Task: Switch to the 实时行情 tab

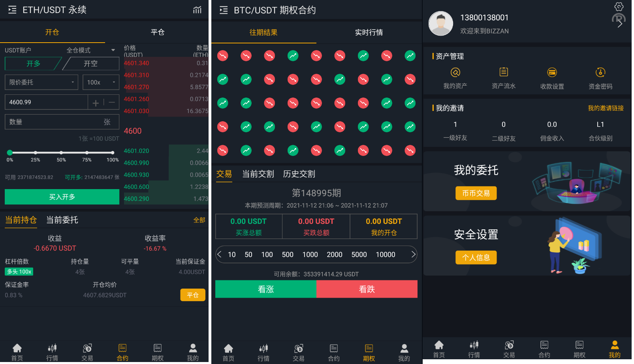Action: tap(369, 32)
